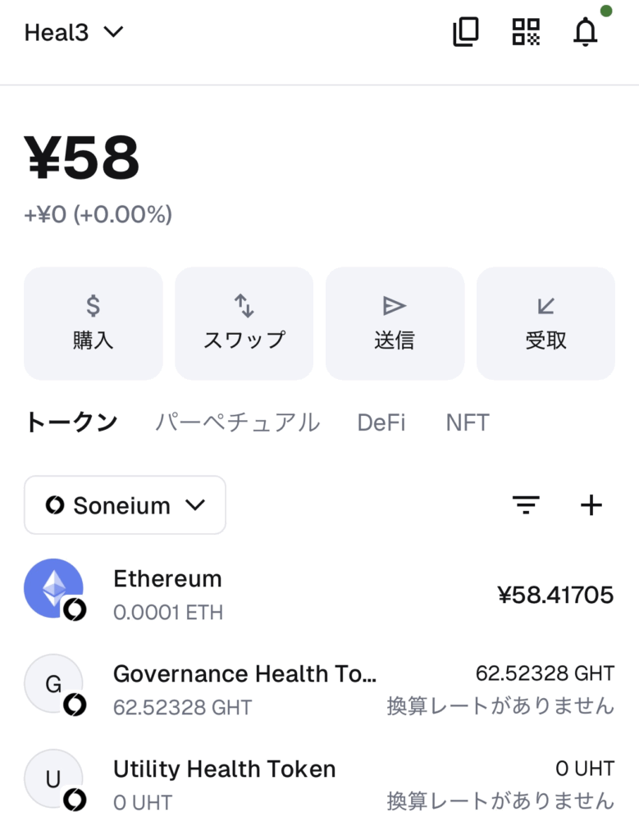Expand the Heal3 account dropdown
The height and width of the screenshot is (840, 639).
(74, 33)
